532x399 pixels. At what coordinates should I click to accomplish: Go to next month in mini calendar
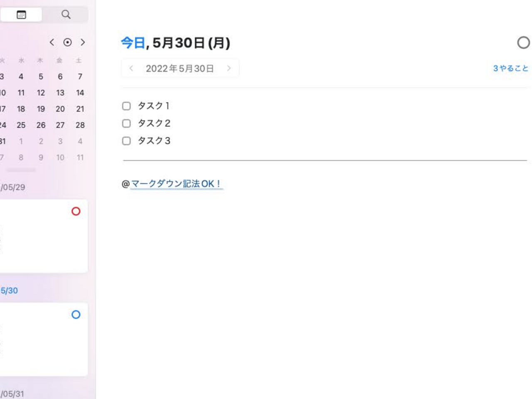[x=83, y=42]
